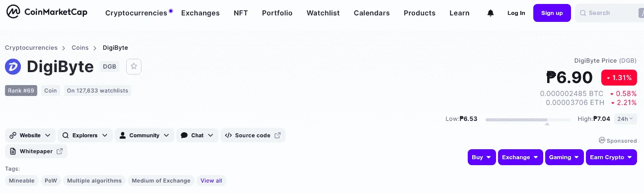
Task: Open Whitepaper external link icon
Action: pos(60,151)
